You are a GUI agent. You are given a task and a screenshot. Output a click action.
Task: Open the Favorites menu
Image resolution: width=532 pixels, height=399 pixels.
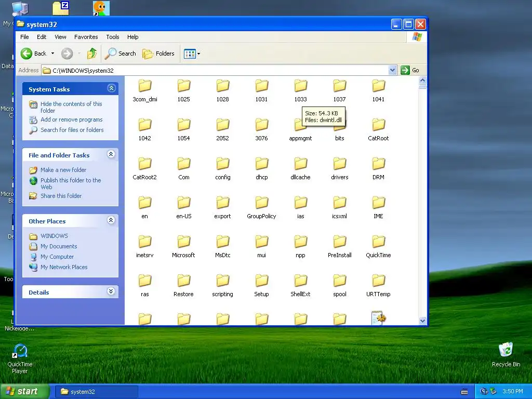[x=86, y=37]
